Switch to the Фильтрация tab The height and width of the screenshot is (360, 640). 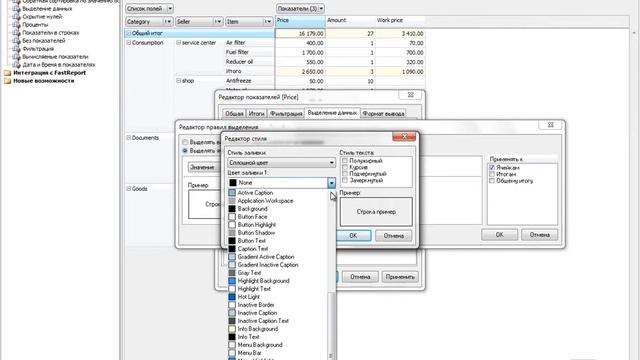tap(286, 113)
